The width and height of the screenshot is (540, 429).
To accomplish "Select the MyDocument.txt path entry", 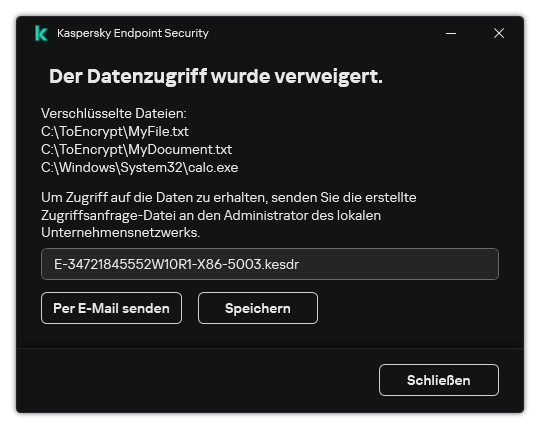I will (136, 149).
